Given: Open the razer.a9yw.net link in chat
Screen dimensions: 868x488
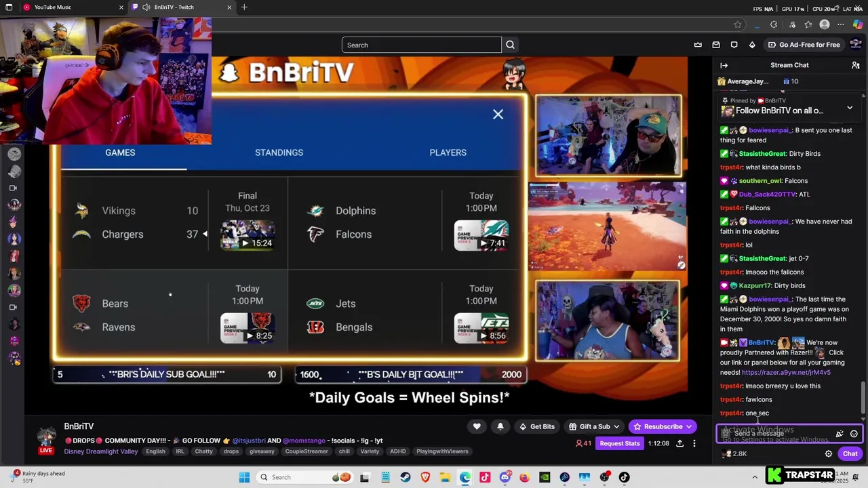Looking at the screenshot, I should 786,372.
